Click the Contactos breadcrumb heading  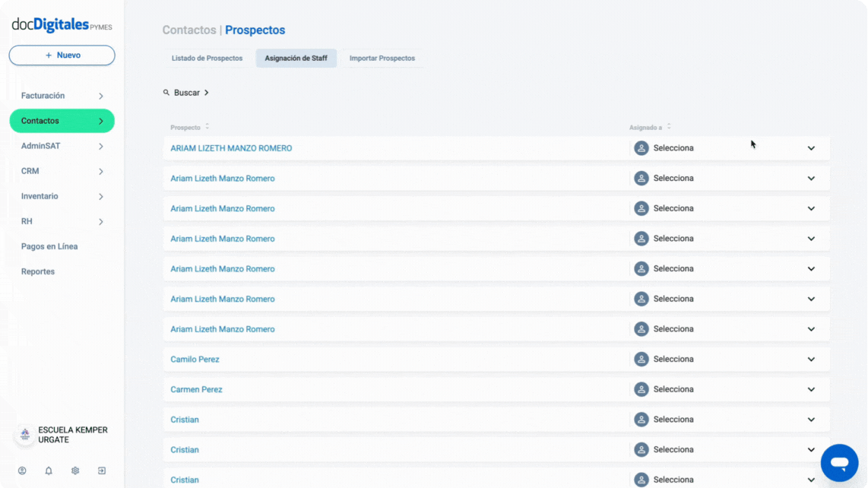tap(189, 30)
